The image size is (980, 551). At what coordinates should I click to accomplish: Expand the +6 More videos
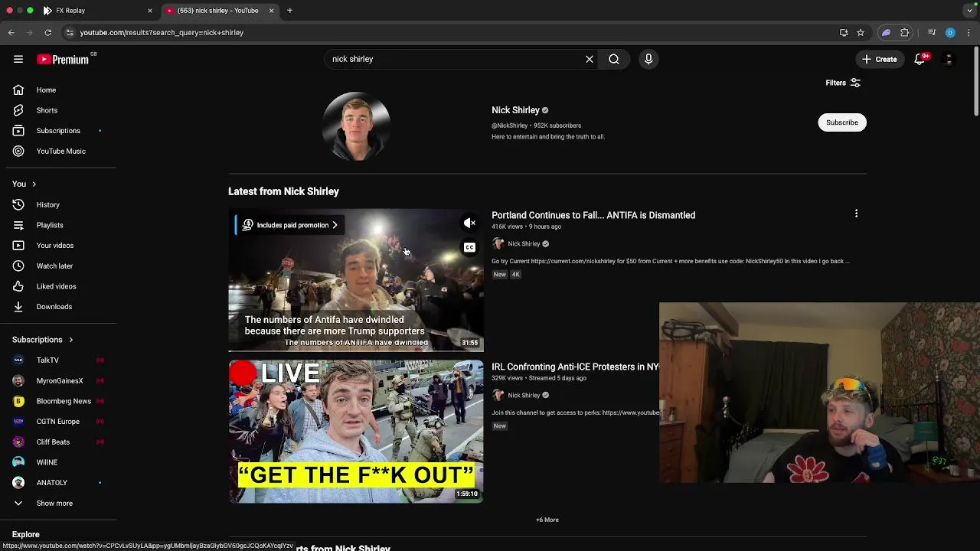tap(547, 520)
